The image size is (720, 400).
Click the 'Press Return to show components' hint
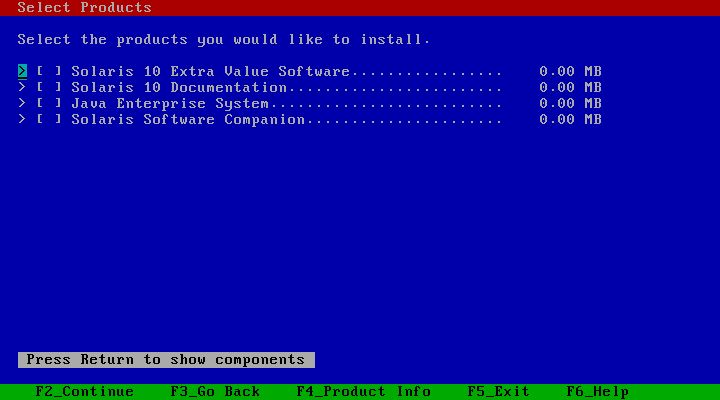coord(166,360)
